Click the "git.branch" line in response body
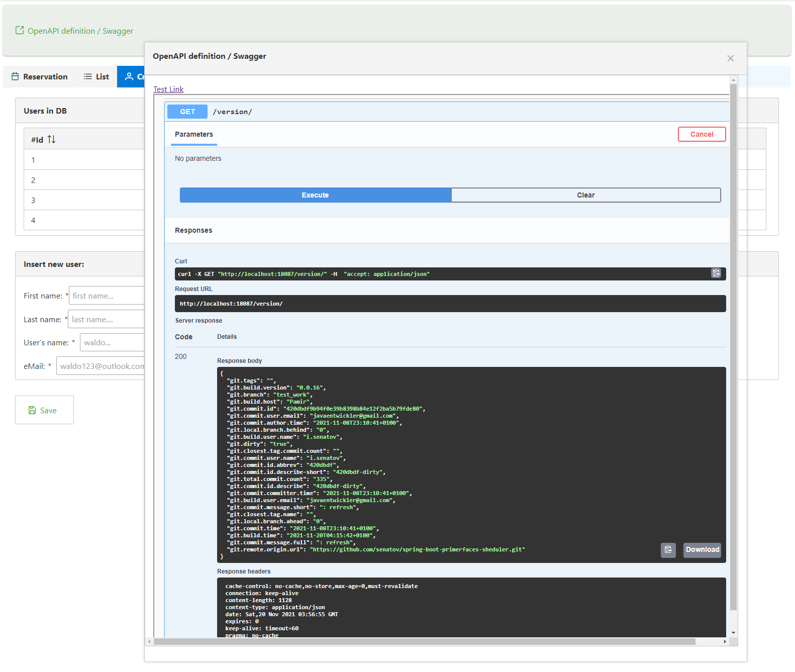795x672 pixels. tap(269, 395)
